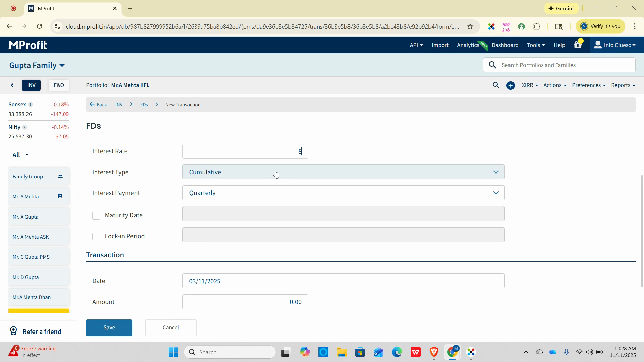Open the Actions menu

554,85
